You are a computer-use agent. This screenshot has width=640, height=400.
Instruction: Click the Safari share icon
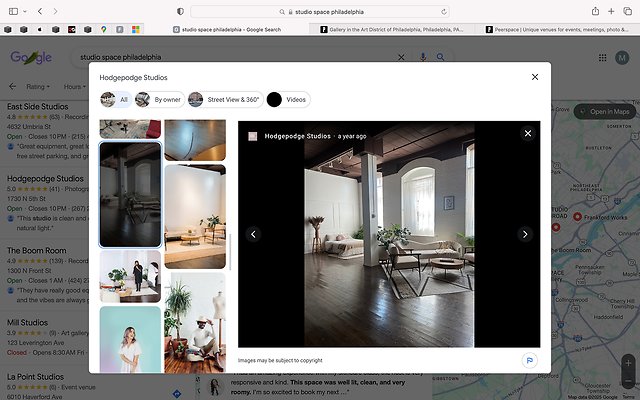[x=596, y=11]
